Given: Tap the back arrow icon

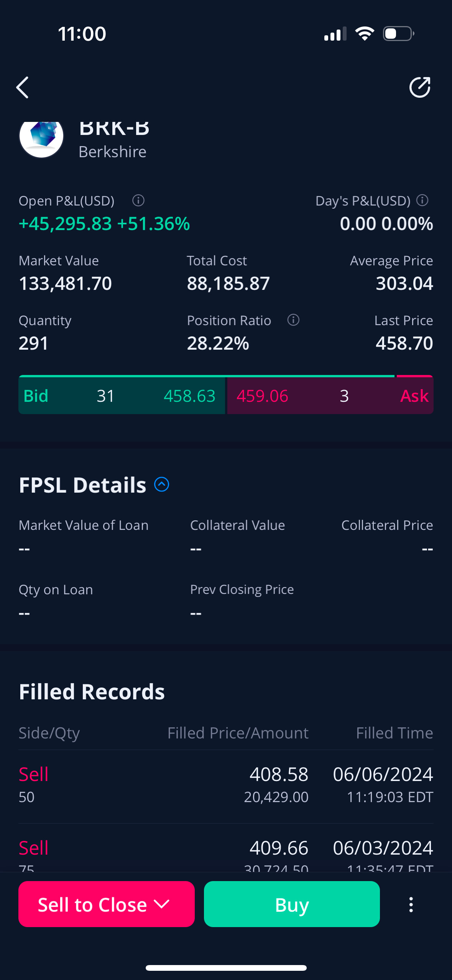Looking at the screenshot, I should (x=23, y=87).
